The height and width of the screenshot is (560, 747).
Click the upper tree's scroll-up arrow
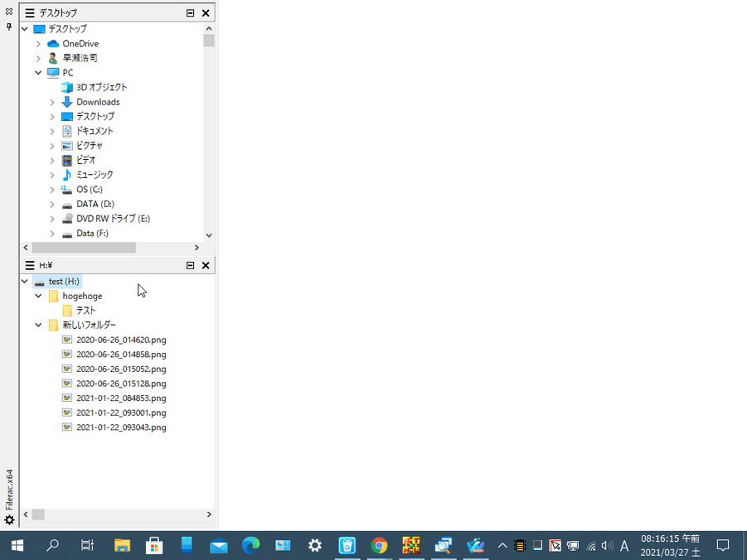coord(209,29)
